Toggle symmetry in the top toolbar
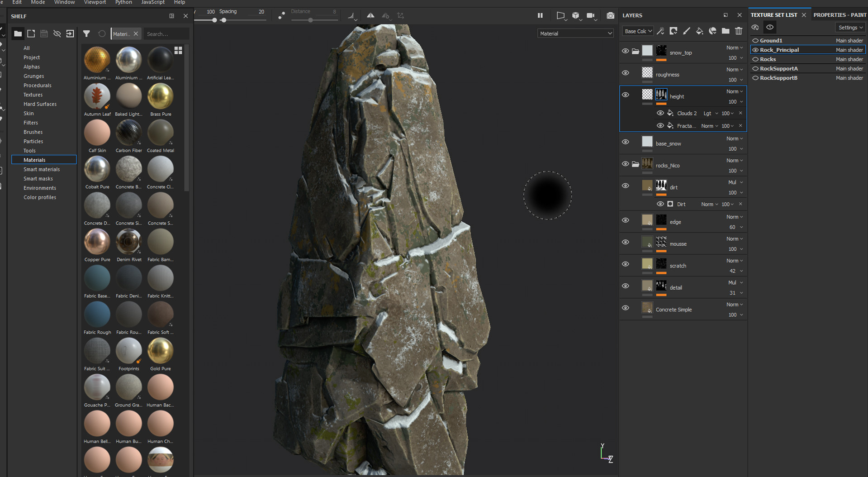 point(370,16)
